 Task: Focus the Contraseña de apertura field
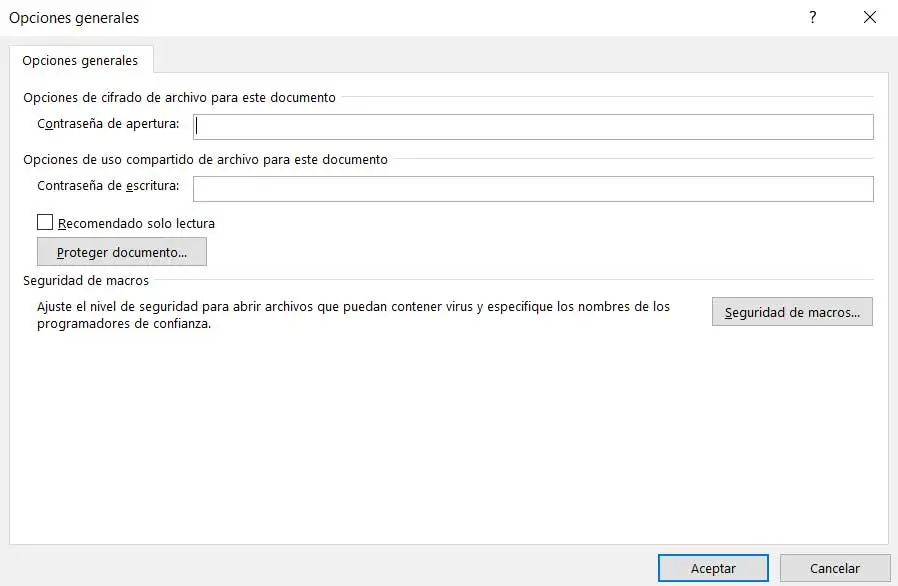tap(533, 126)
